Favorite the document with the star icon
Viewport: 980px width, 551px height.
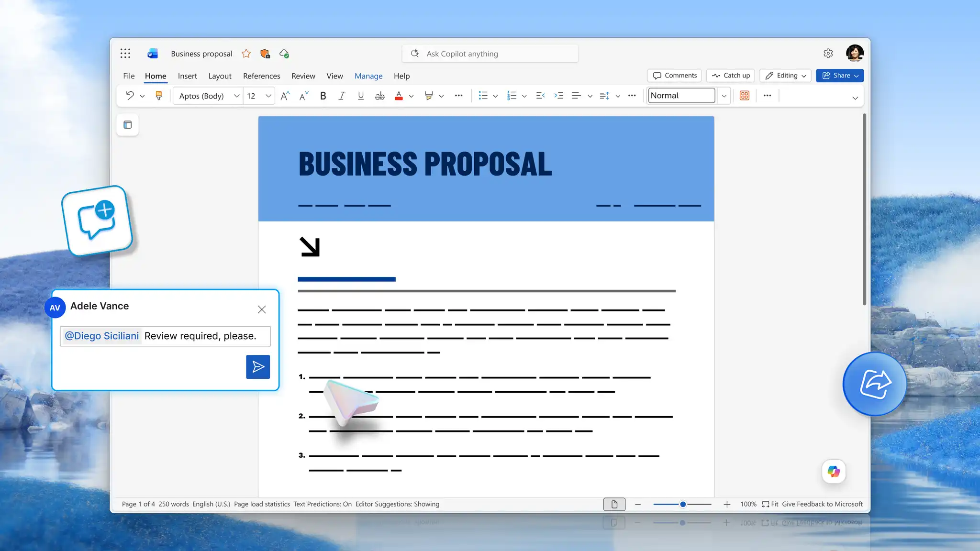tap(246, 54)
